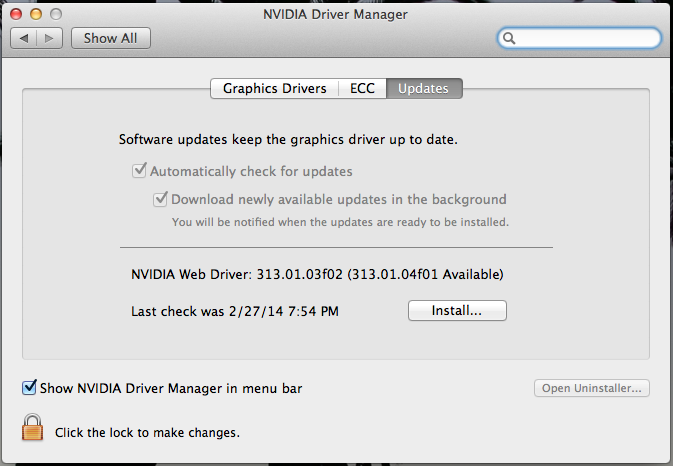Close the NVIDIA Driver Manager window
The width and height of the screenshot is (673, 466).
point(18,14)
